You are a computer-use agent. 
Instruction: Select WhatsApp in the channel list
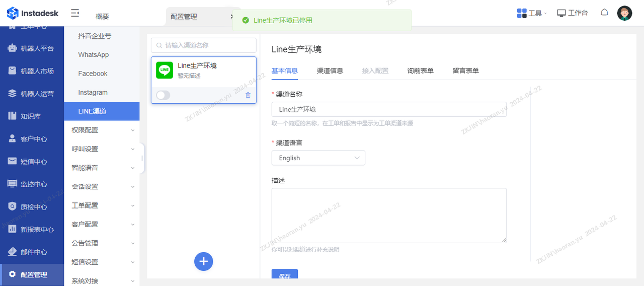point(94,55)
